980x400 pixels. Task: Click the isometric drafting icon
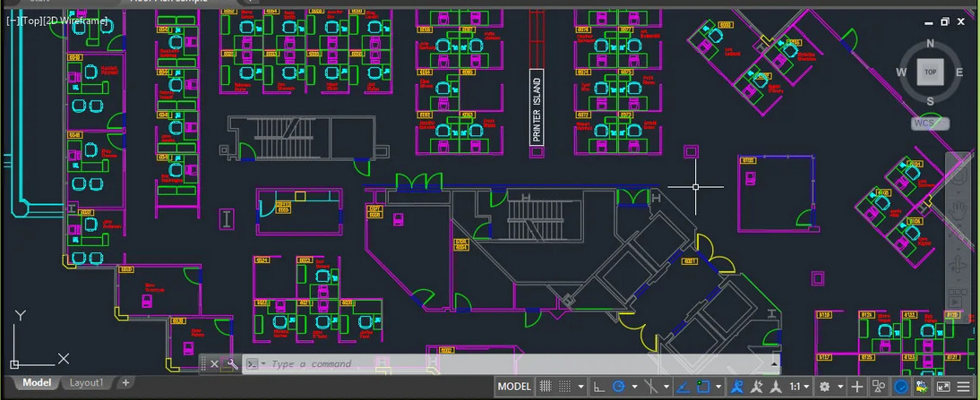pyautogui.click(x=651, y=387)
